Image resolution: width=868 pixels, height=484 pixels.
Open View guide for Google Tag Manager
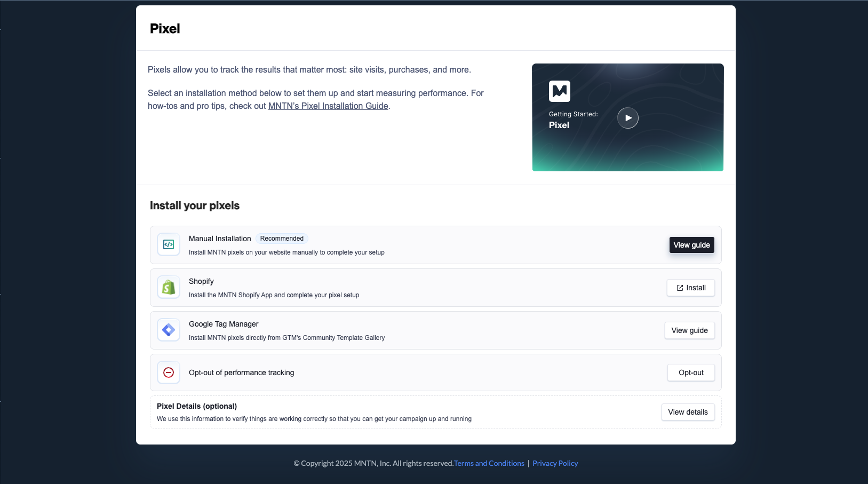[x=689, y=330]
